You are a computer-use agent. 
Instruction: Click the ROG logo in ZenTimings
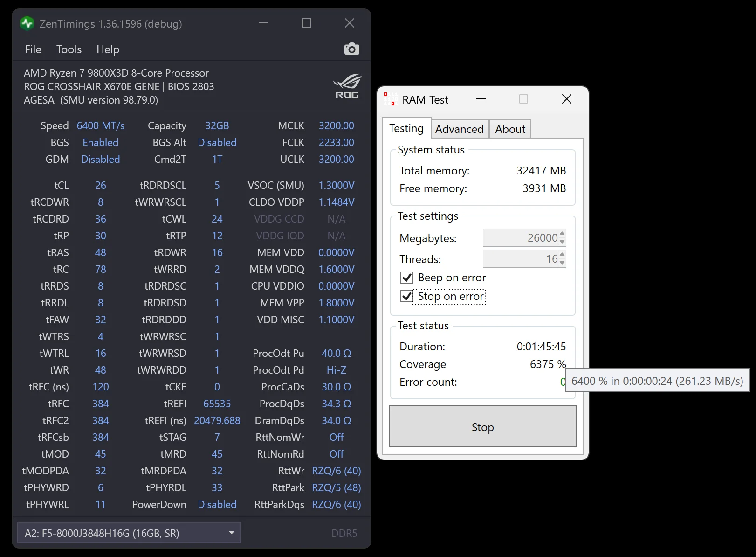tap(347, 86)
